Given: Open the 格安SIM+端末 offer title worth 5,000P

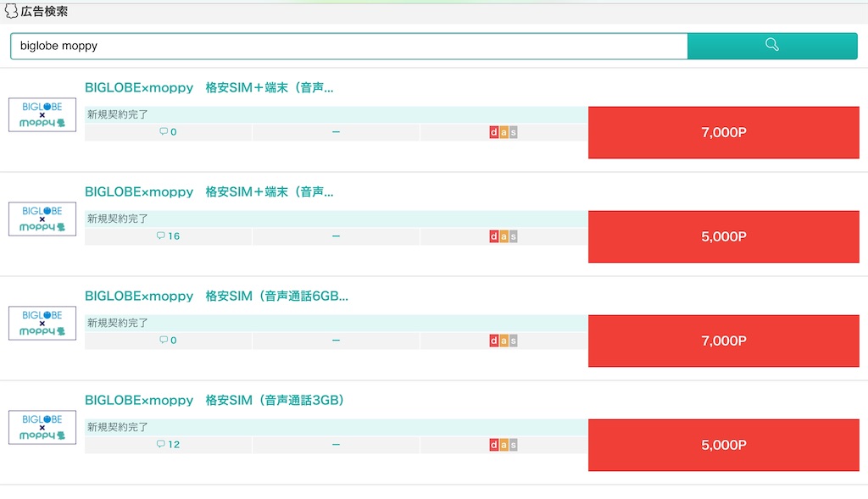Looking at the screenshot, I should [x=209, y=192].
